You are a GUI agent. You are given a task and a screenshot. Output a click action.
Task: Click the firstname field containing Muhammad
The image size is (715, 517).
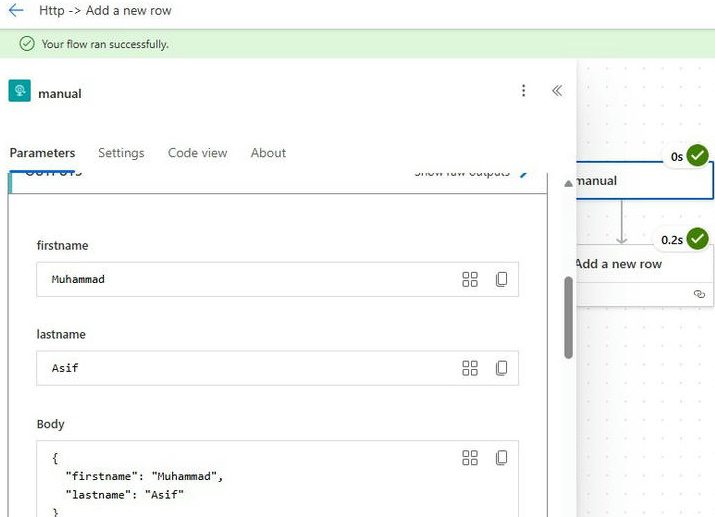250,280
